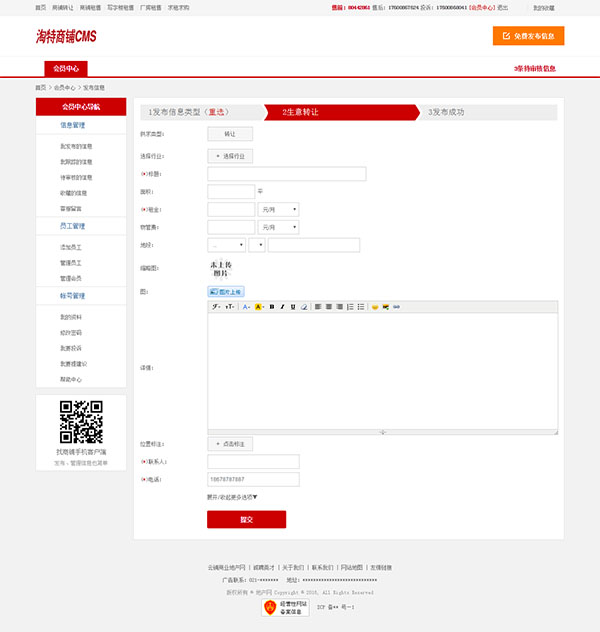
Task: Align editor text to the left
Action: coord(317,306)
